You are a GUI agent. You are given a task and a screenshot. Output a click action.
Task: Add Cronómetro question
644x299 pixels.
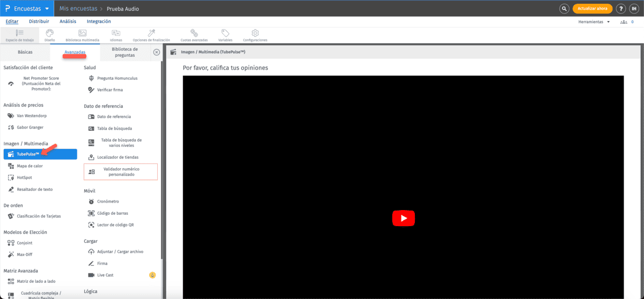108,201
